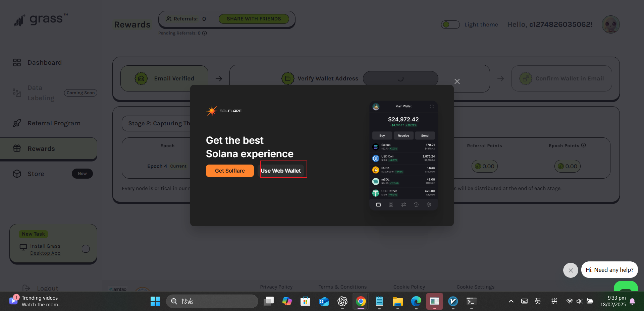Dismiss the help chat bubble
The height and width of the screenshot is (311, 644).
tap(571, 270)
